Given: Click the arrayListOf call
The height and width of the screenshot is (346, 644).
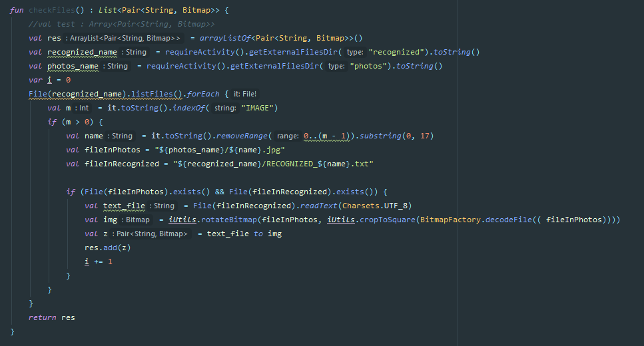Looking at the screenshot, I should [x=225, y=38].
